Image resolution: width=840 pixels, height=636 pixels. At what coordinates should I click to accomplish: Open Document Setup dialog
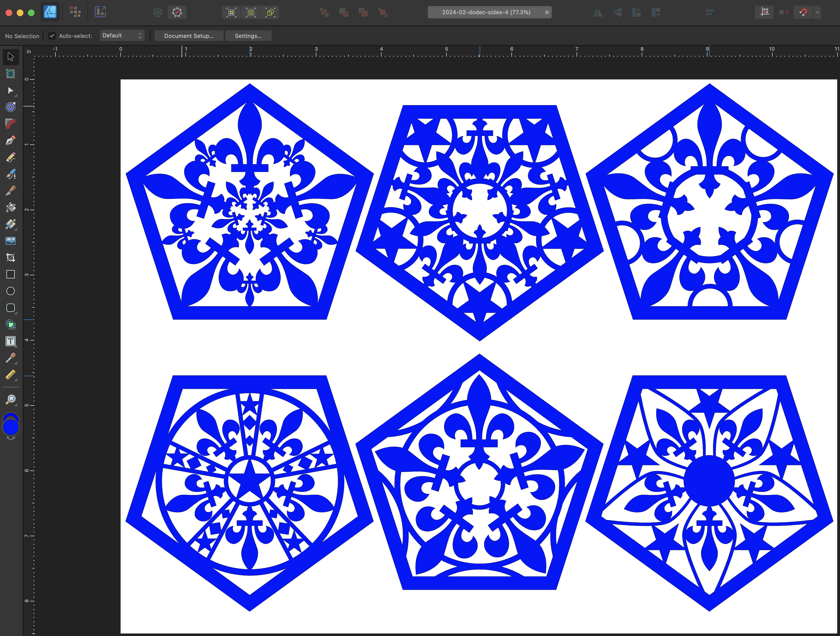click(189, 36)
